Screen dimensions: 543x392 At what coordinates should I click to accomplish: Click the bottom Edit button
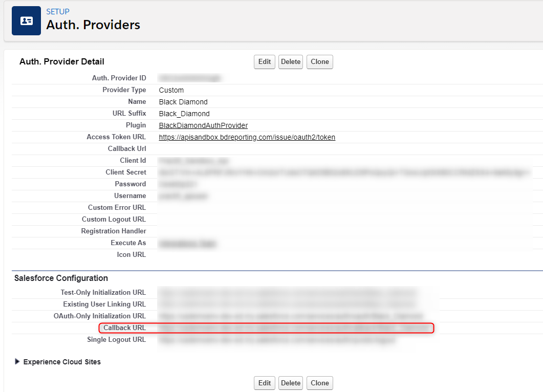click(x=265, y=383)
